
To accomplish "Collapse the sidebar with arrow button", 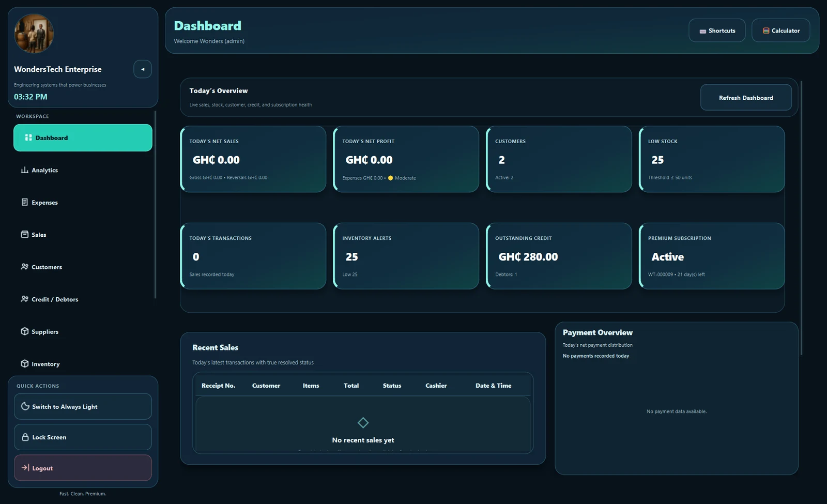I will [143, 69].
